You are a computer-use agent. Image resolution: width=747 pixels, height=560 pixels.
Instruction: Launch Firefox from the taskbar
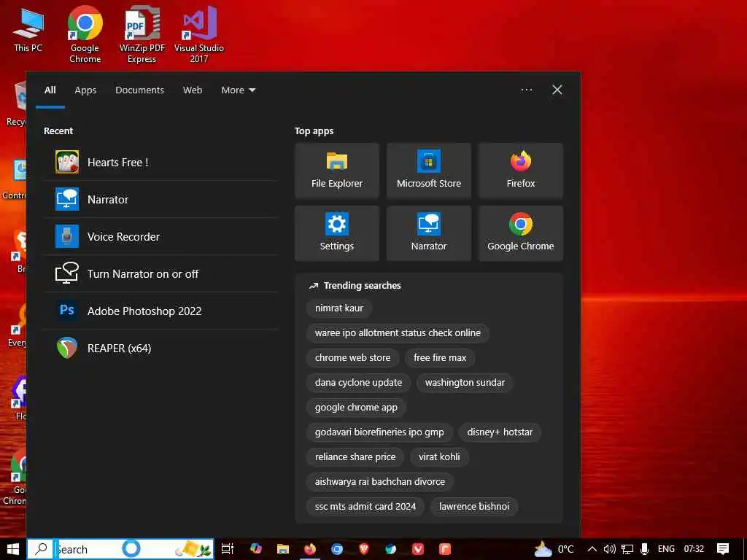310,549
